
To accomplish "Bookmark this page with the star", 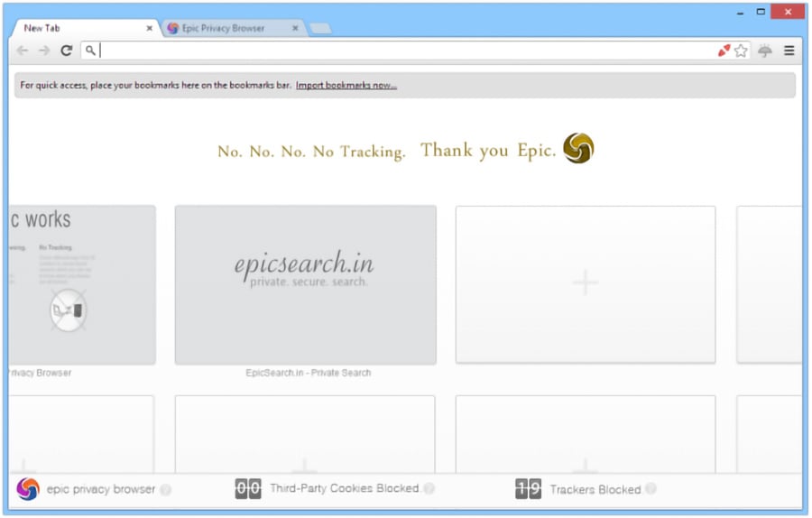I will [x=741, y=51].
